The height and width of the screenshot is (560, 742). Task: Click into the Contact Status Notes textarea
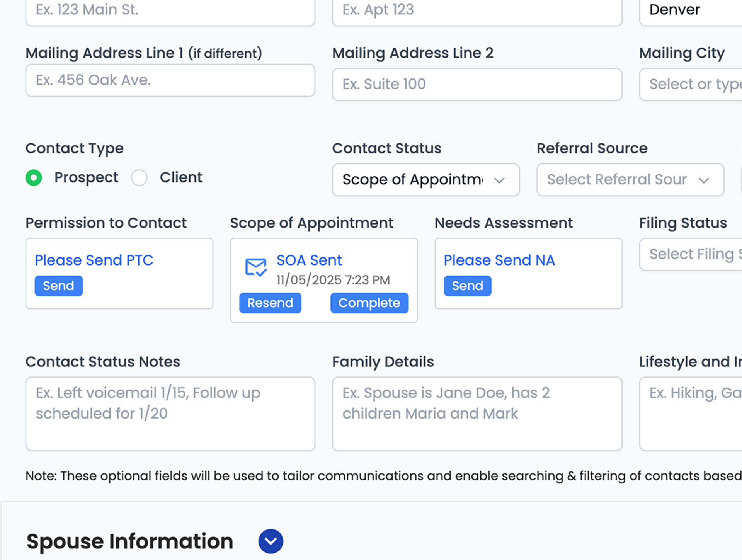pyautogui.click(x=170, y=414)
